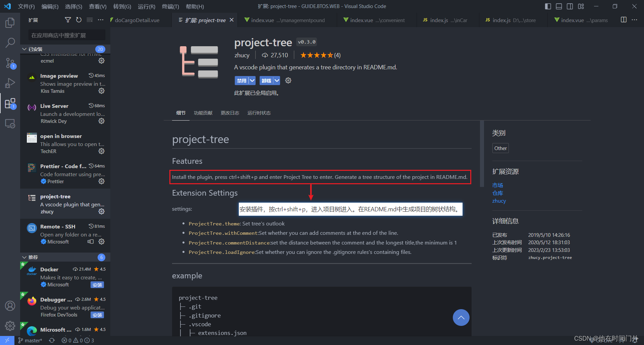Click the filter extensions icon
Image resolution: width=644 pixels, height=345 pixels.
(x=68, y=20)
